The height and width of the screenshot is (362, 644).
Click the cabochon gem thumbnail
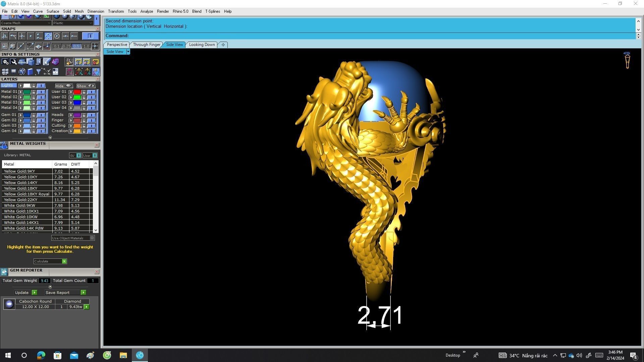[x=9, y=304]
